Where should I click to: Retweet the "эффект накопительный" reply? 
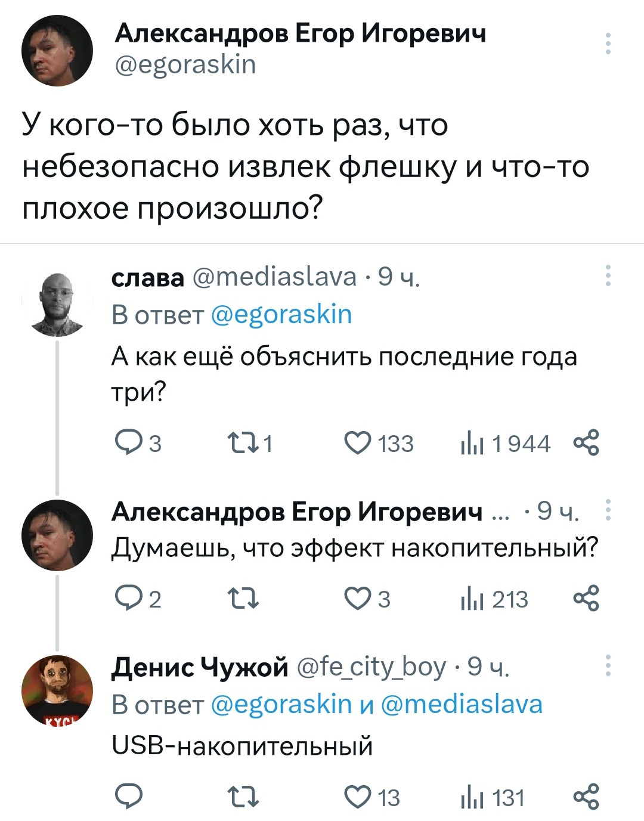(242, 599)
